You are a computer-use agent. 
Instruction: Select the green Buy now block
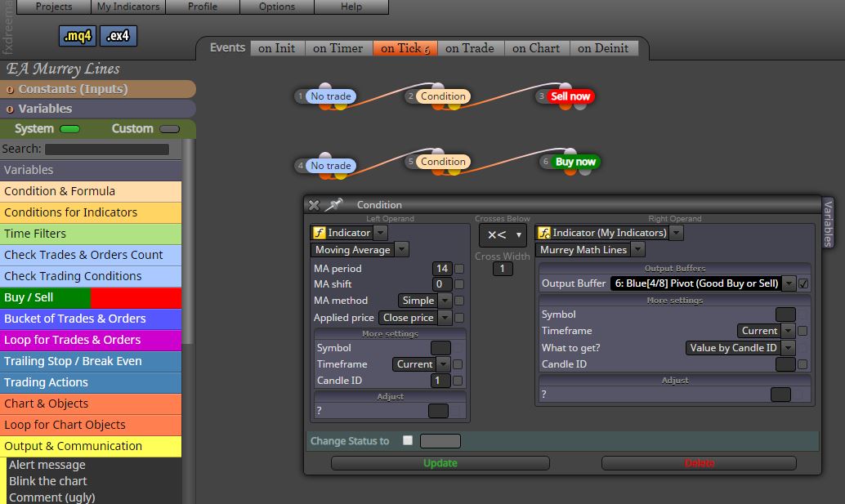(575, 162)
